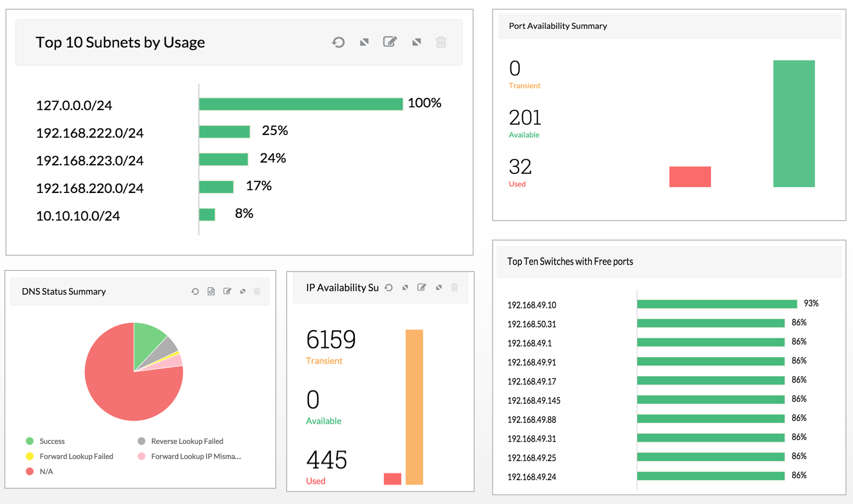
Task: Refresh the Top 10 Subnets by Usage widget
Action: point(338,42)
